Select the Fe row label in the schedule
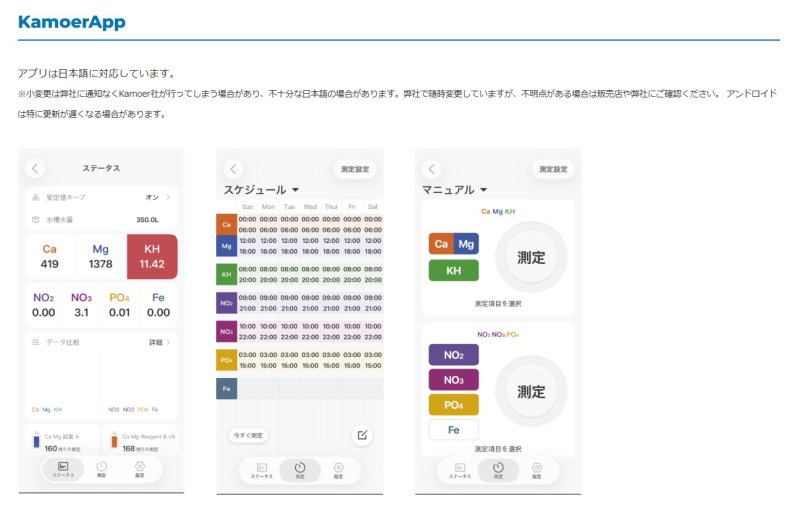Viewport: 800px width, 505px height. click(x=227, y=389)
